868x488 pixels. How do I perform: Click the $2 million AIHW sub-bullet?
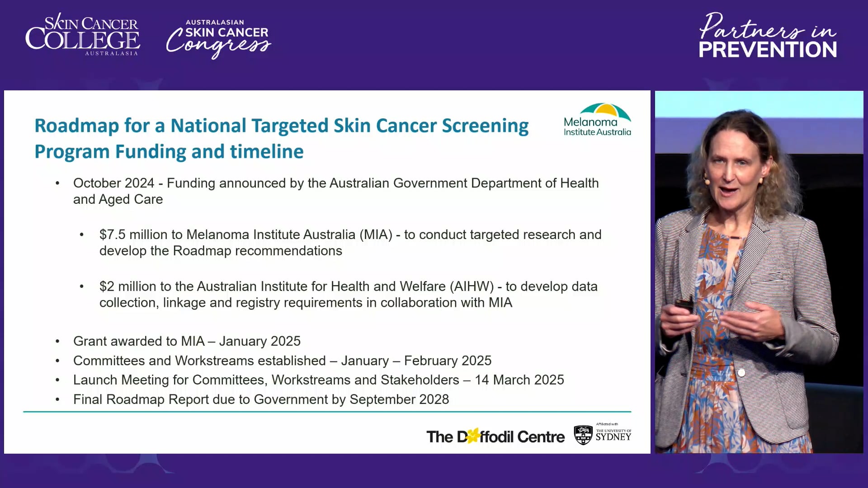(x=348, y=294)
